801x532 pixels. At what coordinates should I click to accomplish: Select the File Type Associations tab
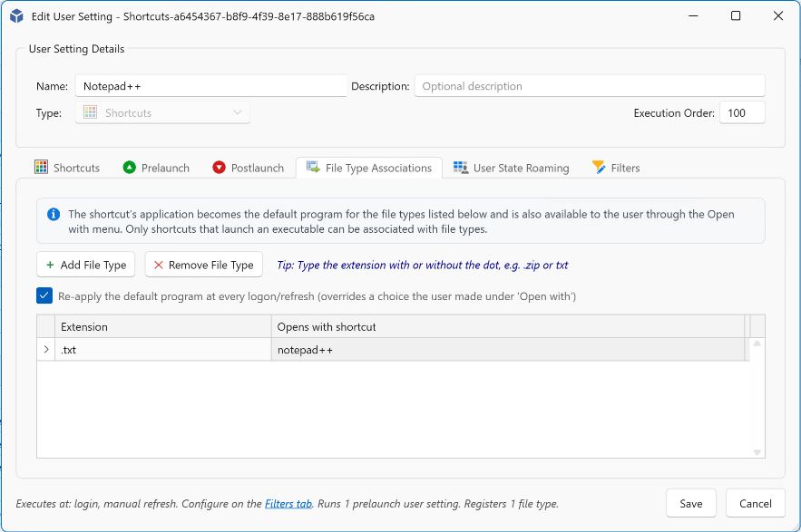(x=369, y=168)
